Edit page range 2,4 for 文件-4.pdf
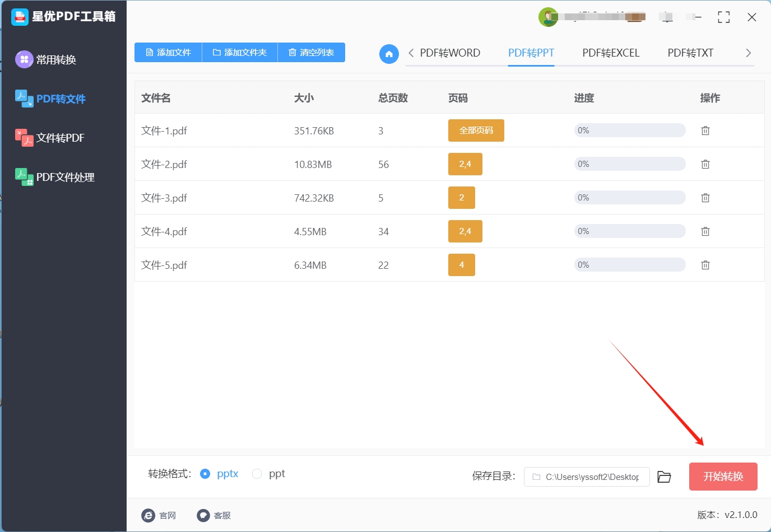Viewport: 771px width, 532px height. click(465, 231)
